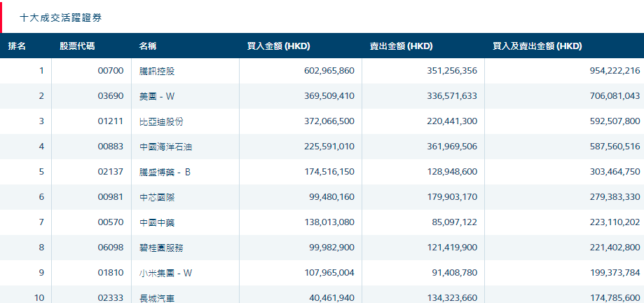Viewport: 644px width, 303px height.
Task: Select stock code 01810
Action: click(111, 273)
